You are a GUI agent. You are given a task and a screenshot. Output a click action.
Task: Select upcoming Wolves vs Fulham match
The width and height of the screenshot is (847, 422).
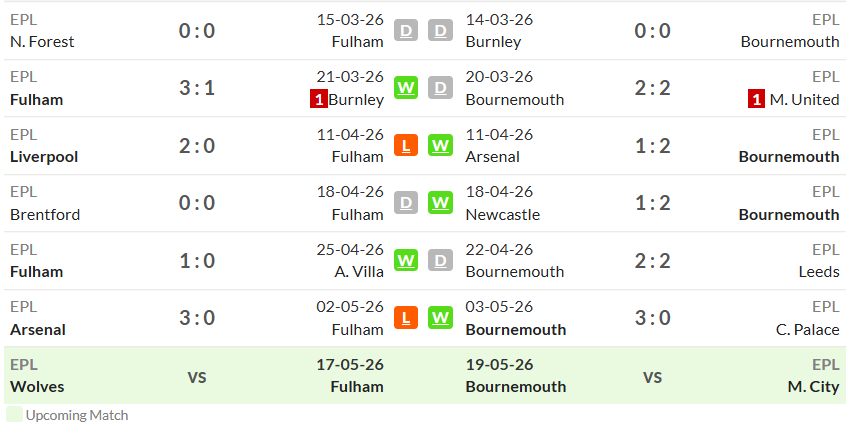click(197, 376)
